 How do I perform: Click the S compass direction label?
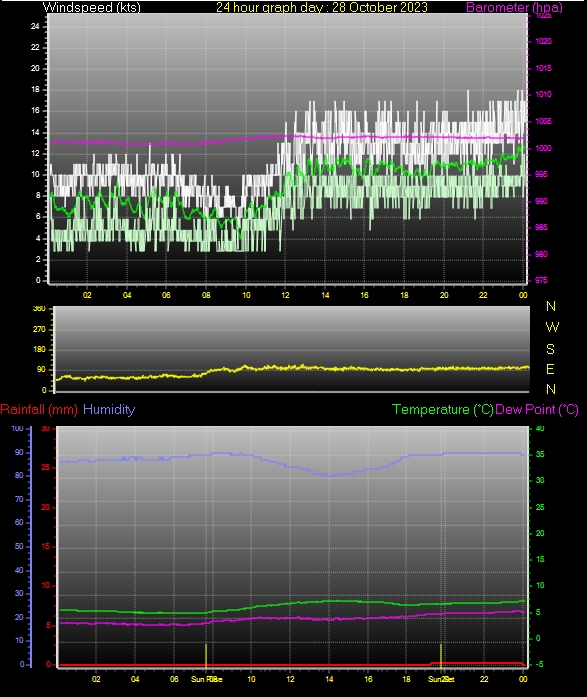point(550,349)
